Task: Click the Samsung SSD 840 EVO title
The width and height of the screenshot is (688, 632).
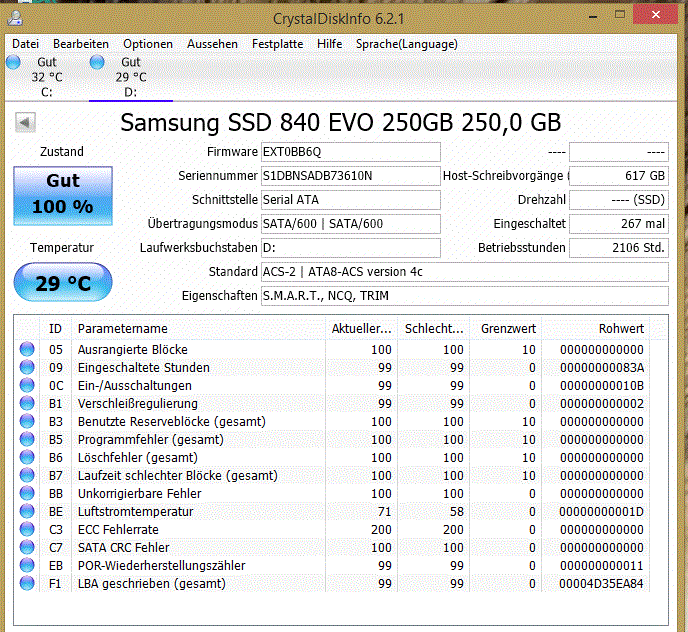Action: click(340, 122)
